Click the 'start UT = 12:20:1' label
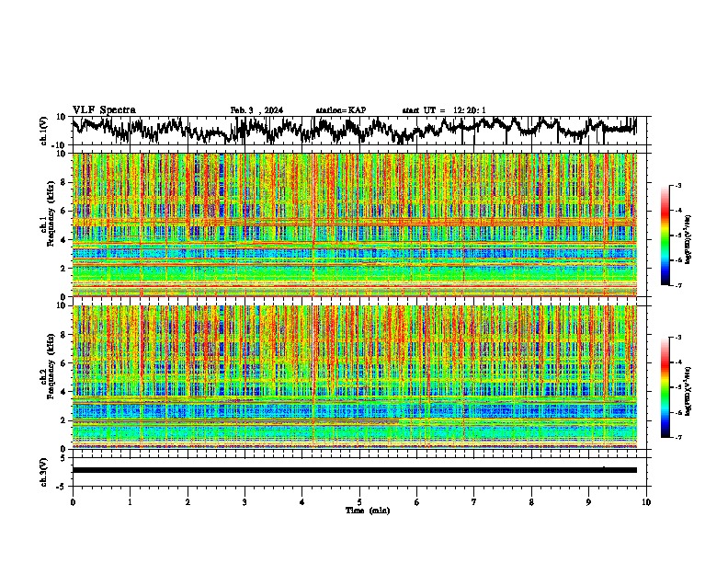Image resolution: width=728 pixels, height=563 pixels. point(444,110)
